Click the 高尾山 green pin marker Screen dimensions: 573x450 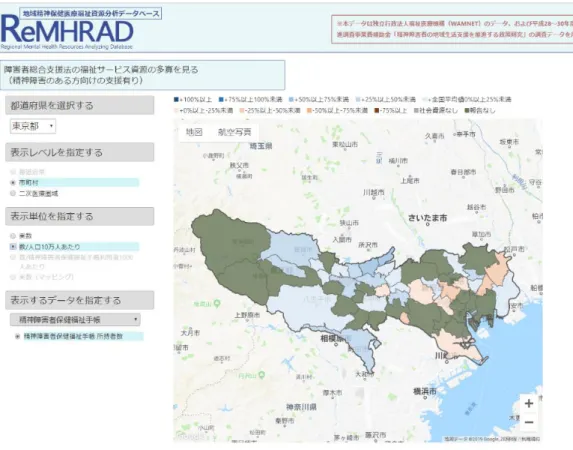(x=217, y=303)
